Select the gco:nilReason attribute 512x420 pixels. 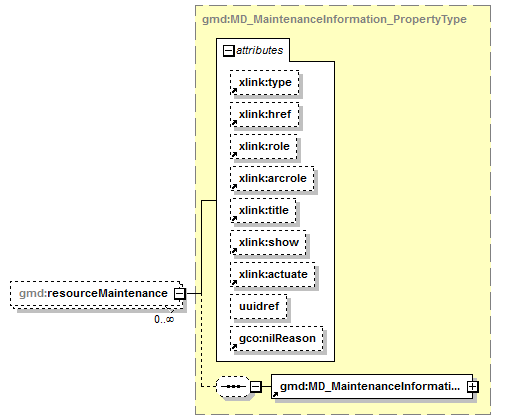(x=276, y=338)
